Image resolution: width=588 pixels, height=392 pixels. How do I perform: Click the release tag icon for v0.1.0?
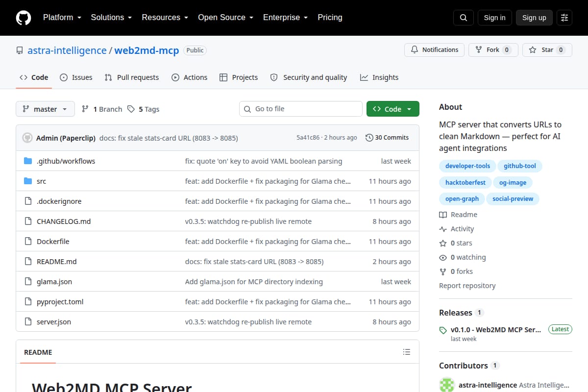[443, 330]
